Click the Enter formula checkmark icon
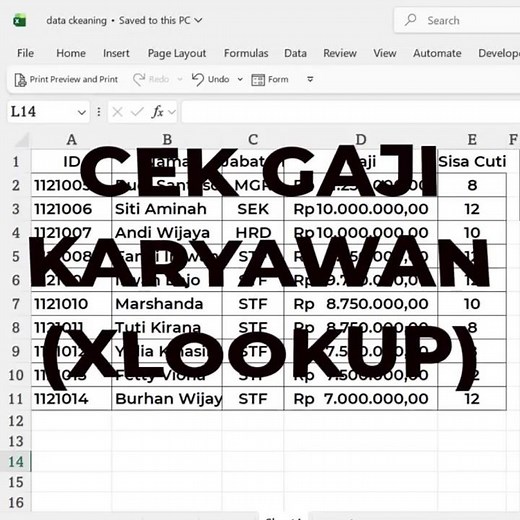The image size is (520, 520). tap(137, 112)
